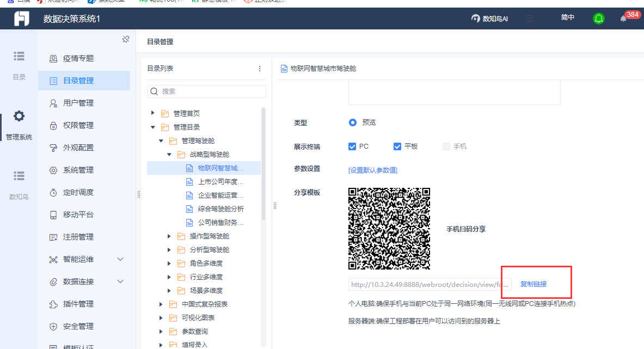Image resolution: width=644 pixels, height=349 pixels.
Task: Click the FineReport logo in header
Action: click(x=22, y=19)
